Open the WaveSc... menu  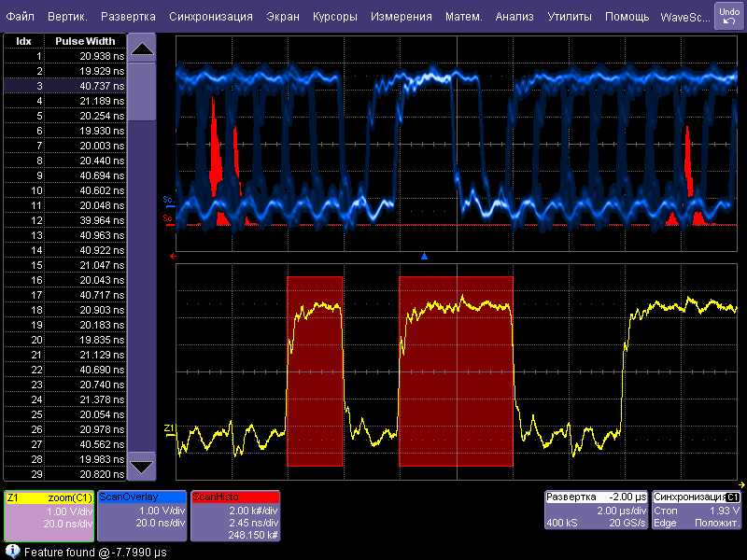point(685,17)
